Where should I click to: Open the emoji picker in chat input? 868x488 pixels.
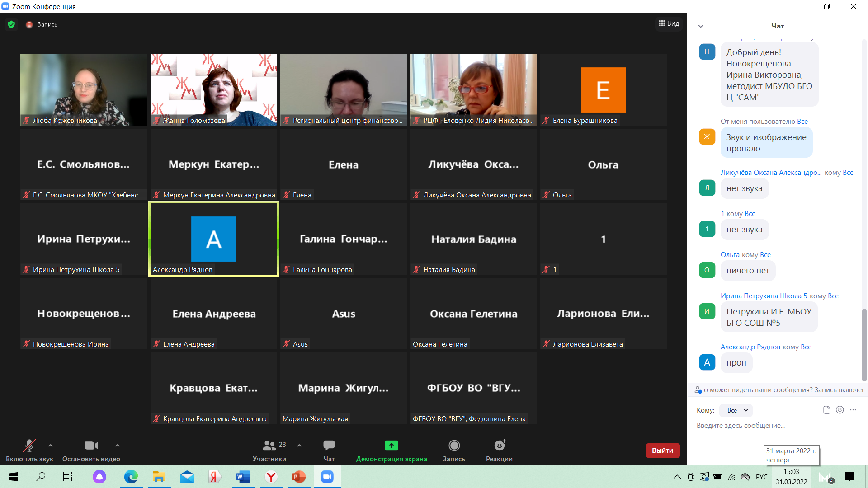(840, 410)
